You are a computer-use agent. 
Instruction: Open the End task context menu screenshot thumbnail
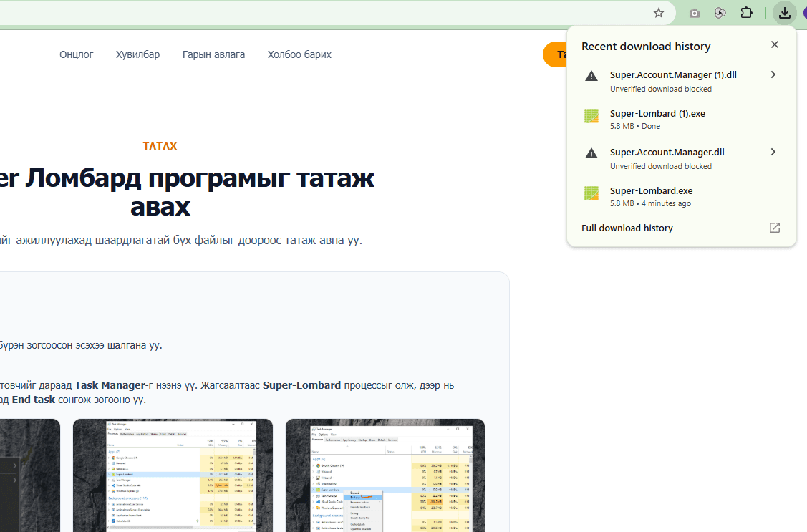coord(385,475)
